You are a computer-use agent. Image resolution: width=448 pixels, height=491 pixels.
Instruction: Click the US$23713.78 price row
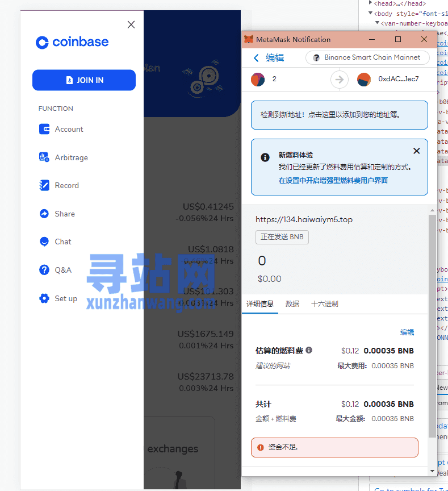click(206, 382)
